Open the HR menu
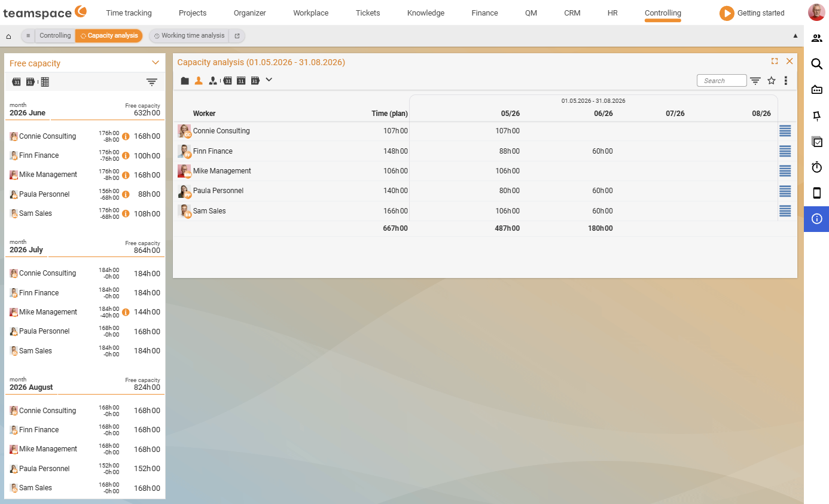Screen dimensions: 829x504 [x=612, y=13]
